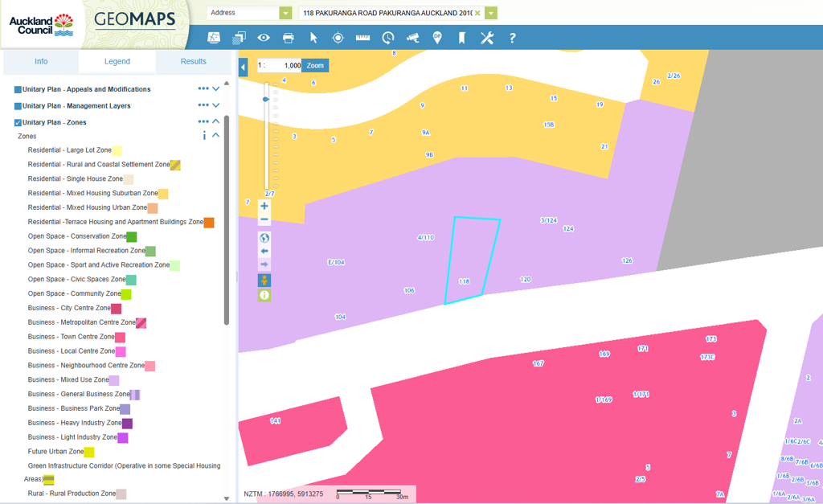Open the Address search type dropdown
823x504 pixels.
click(x=285, y=13)
